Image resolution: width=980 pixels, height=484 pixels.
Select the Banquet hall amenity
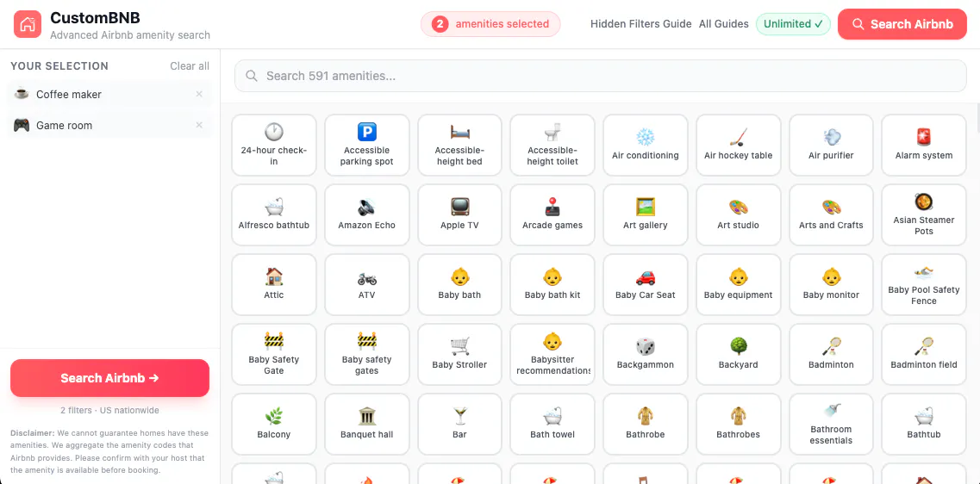pyautogui.click(x=367, y=424)
